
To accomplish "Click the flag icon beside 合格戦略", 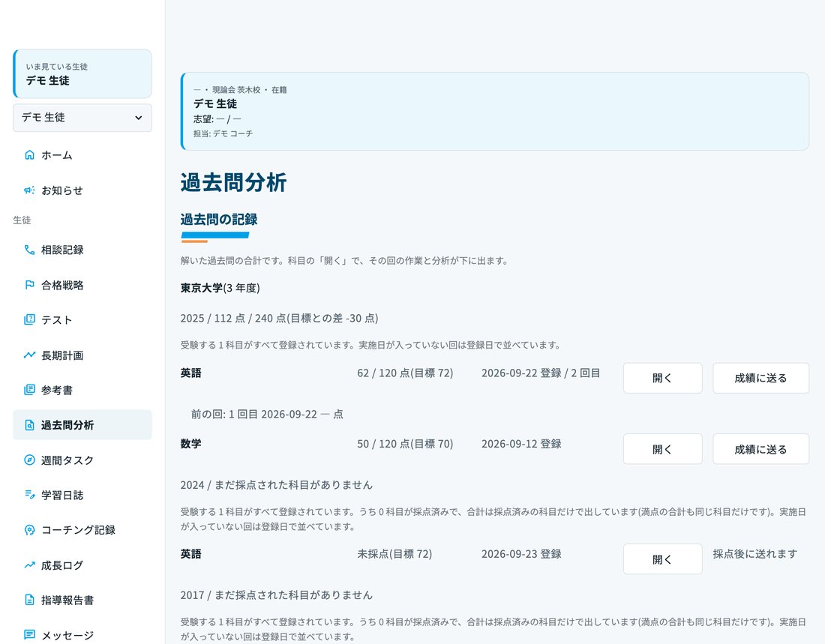I will 29,285.
